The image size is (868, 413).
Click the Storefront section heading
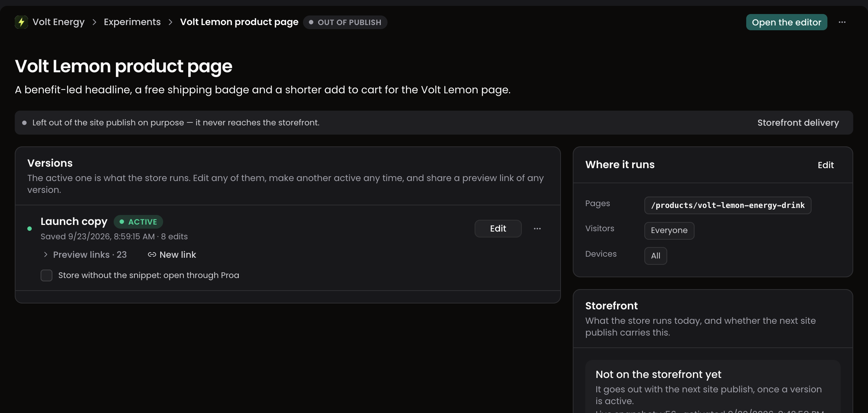[612, 306]
